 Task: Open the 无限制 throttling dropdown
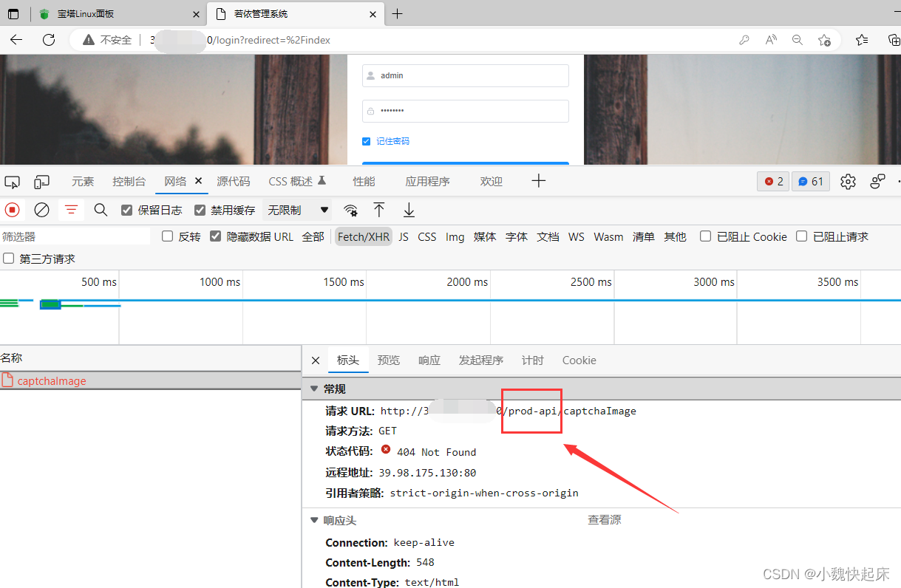[x=297, y=211]
